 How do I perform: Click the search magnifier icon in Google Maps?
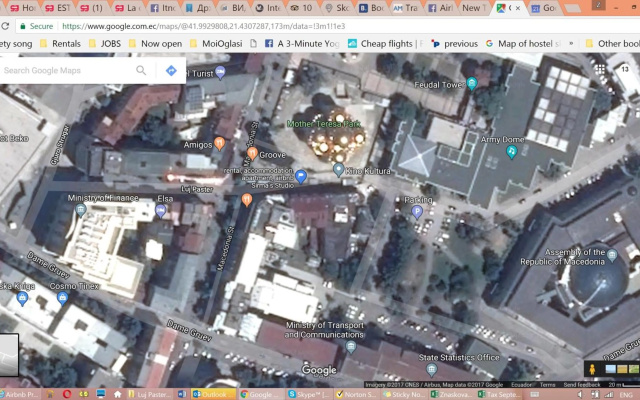click(x=141, y=70)
